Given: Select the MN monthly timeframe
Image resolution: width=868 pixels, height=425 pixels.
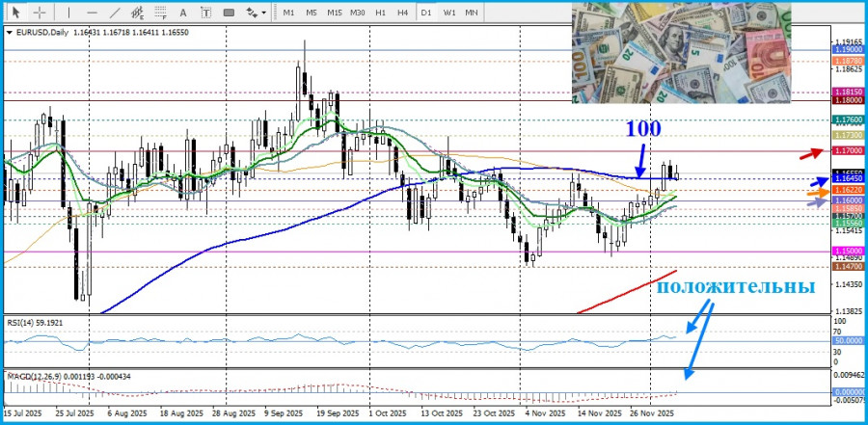Looking at the screenshot, I should pyautogui.click(x=472, y=13).
